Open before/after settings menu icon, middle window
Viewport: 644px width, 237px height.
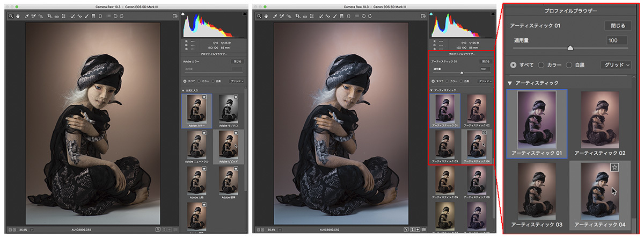tap(424, 229)
